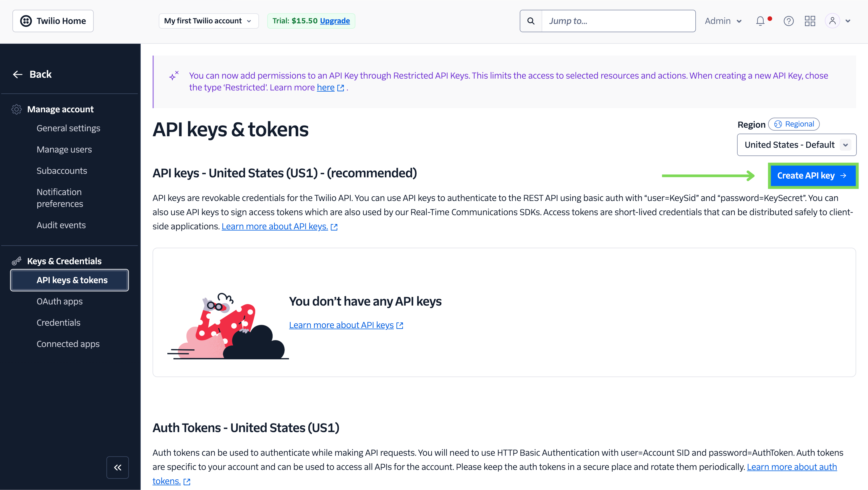
Task: Expand the My first Twilio account switcher
Action: click(209, 21)
